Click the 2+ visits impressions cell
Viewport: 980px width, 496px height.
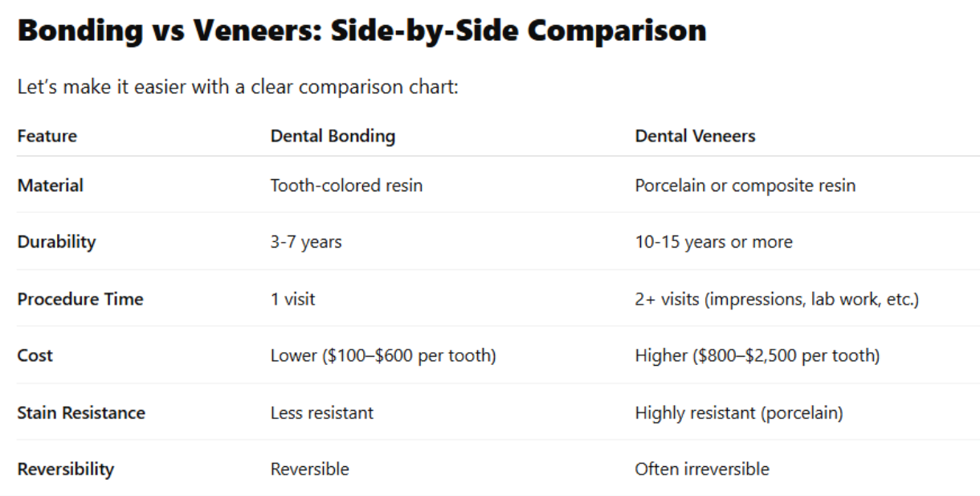(777, 299)
